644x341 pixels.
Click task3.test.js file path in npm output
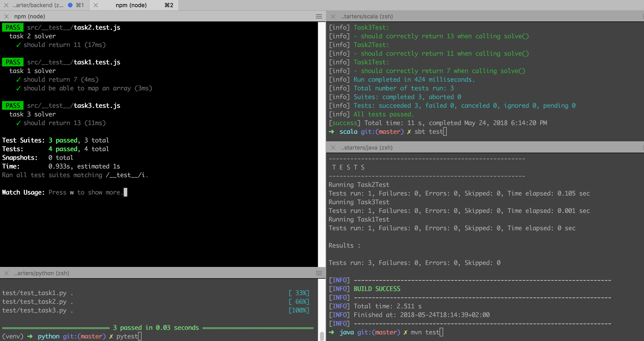click(x=97, y=106)
